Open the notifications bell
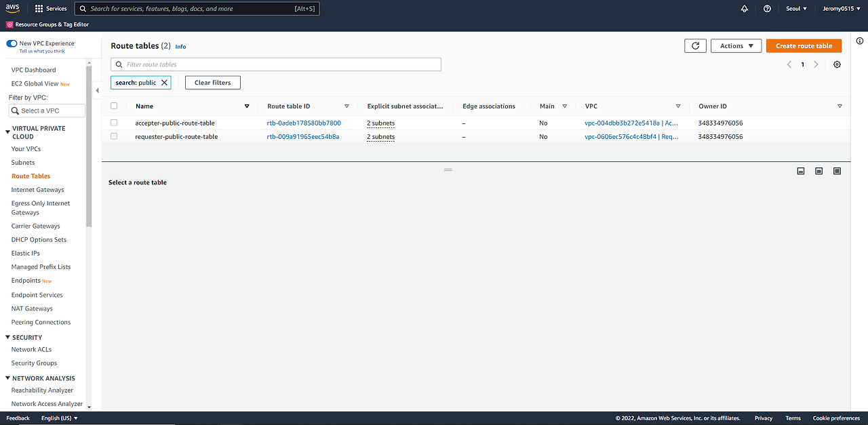The width and height of the screenshot is (868, 425). click(745, 9)
